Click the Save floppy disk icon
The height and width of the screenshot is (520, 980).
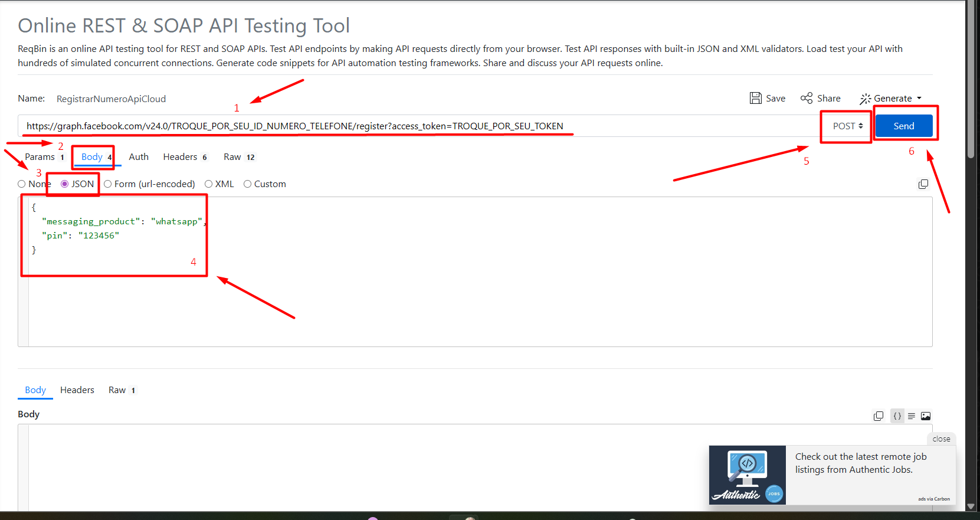click(x=755, y=98)
